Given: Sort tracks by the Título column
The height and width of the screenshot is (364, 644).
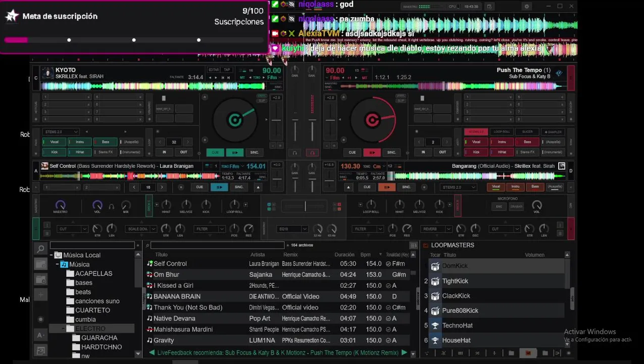Looking at the screenshot, I should pyautogui.click(x=161, y=255).
